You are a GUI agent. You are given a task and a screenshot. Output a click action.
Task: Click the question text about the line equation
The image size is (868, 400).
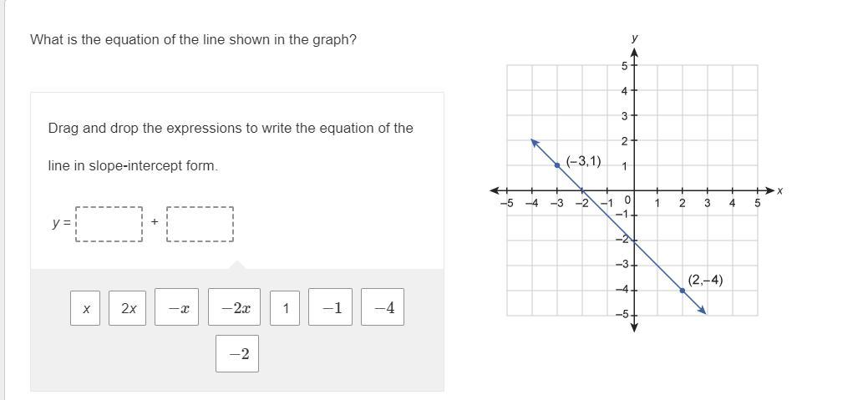tap(193, 40)
